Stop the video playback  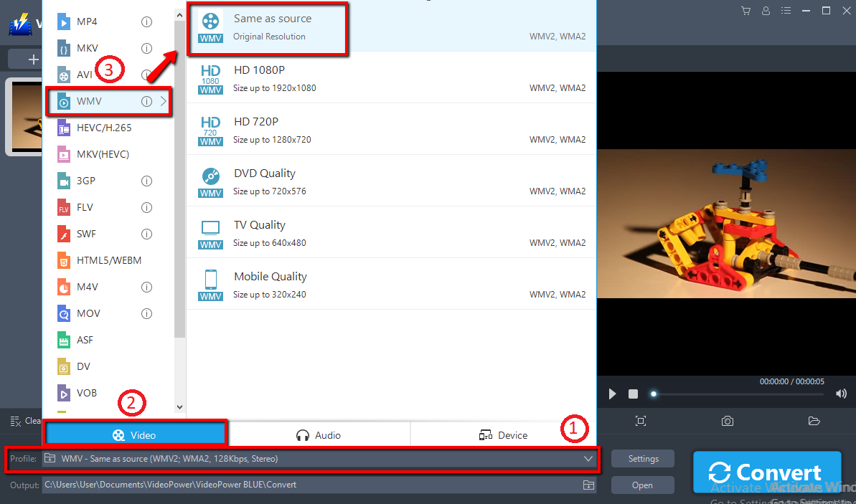pyautogui.click(x=633, y=394)
